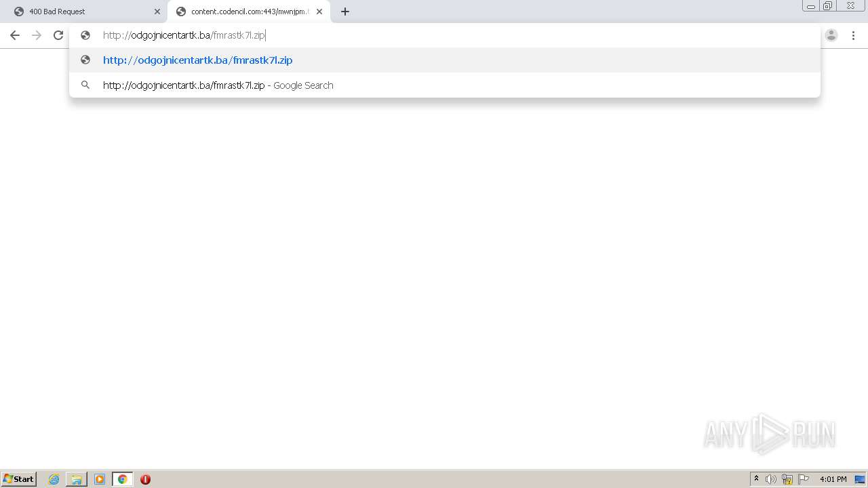Screen dimensions: 868x488
Task: Close the content.codencil.com tab
Action: (319, 12)
